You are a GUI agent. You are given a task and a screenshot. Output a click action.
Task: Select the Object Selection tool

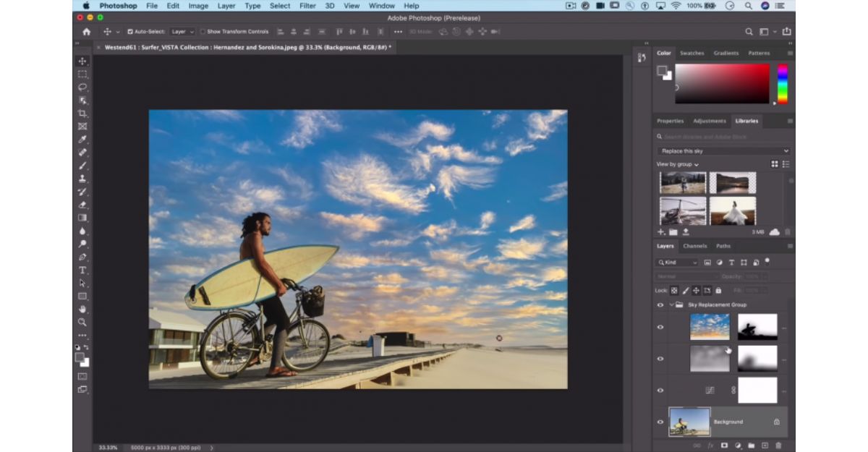pos(82,100)
